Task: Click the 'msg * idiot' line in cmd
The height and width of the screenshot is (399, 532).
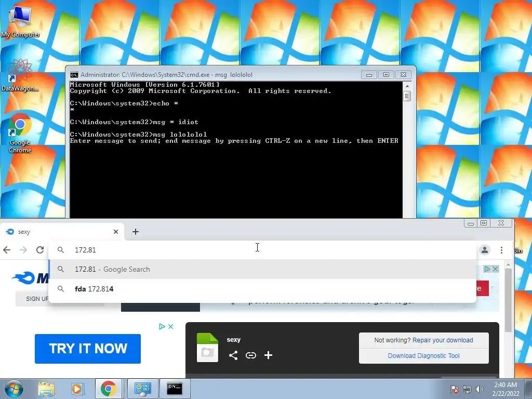Action: 134,122
